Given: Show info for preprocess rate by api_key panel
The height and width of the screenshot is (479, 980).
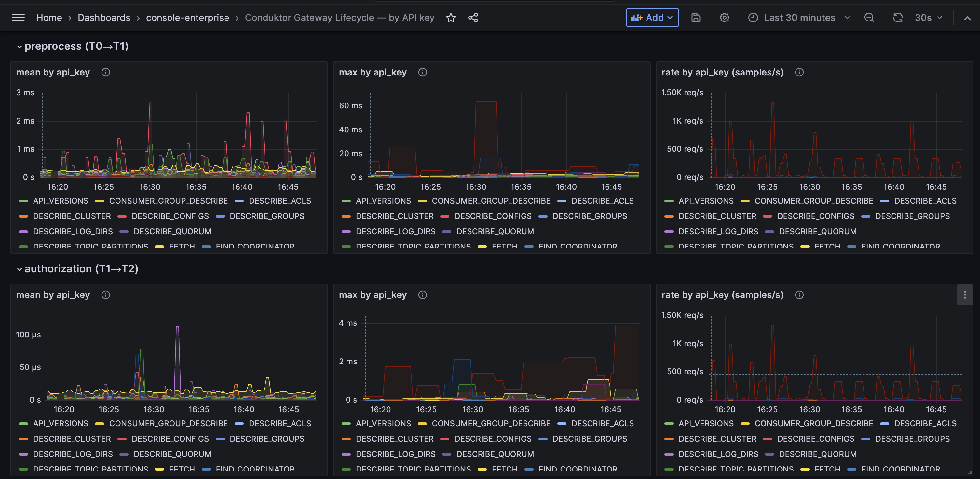Looking at the screenshot, I should coord(799,72).
